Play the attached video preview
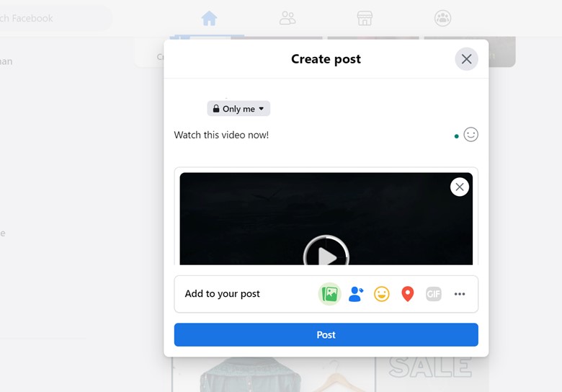Image resolution: width=562 pixels, height=392 pixels. (x=326, y=251)
